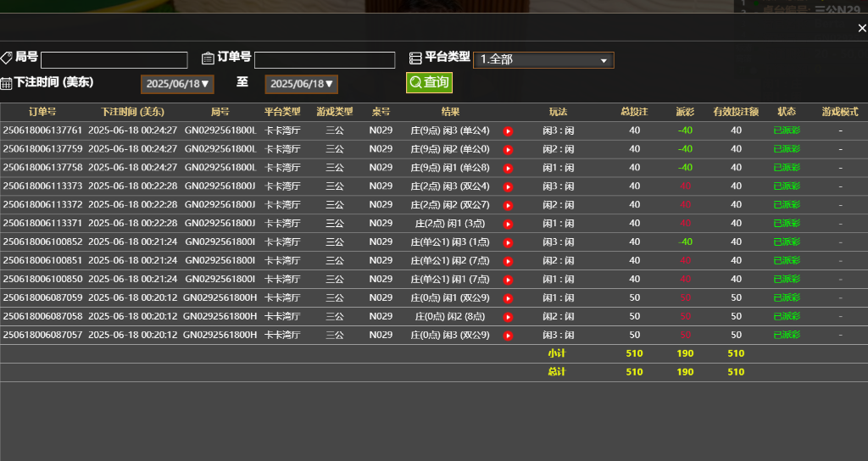Play replay for order 250618006137759
This screenshot has width=868, height=461.
coord(508,150)
